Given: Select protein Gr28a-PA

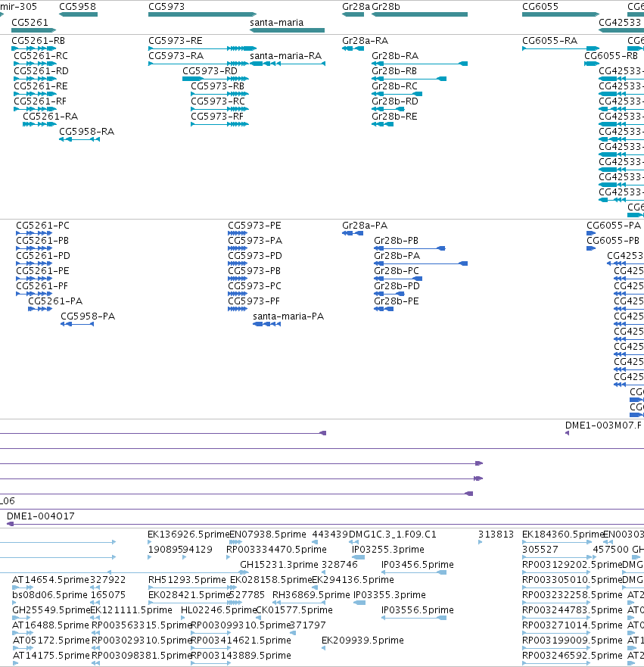Looking at the screenshot, I should pos(353,233).
